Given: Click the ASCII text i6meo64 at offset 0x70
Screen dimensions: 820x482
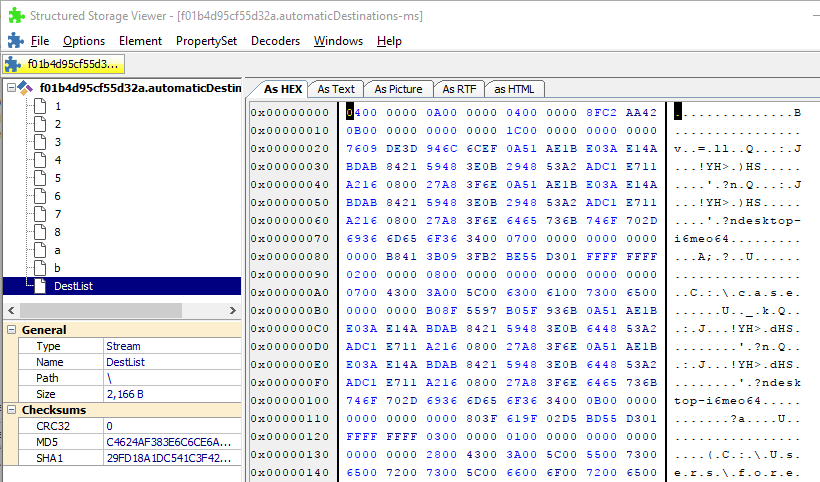Looking at the screenshot, I should coord(701,239).
